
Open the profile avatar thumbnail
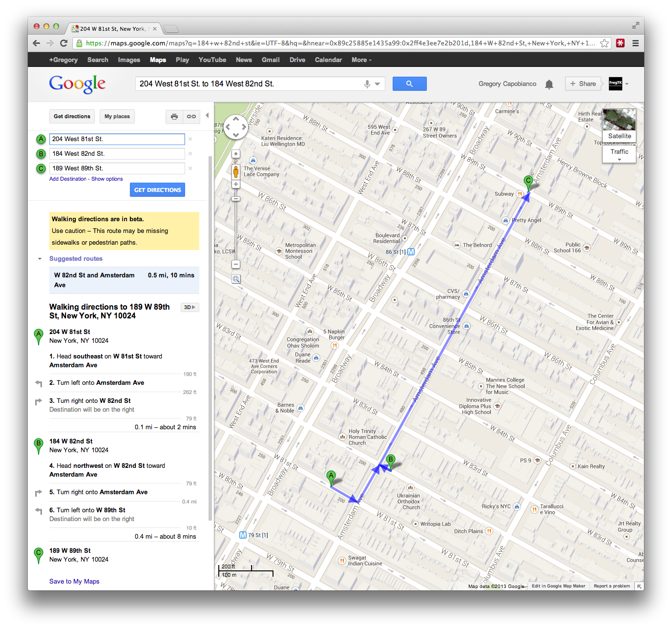pos(615,84)
